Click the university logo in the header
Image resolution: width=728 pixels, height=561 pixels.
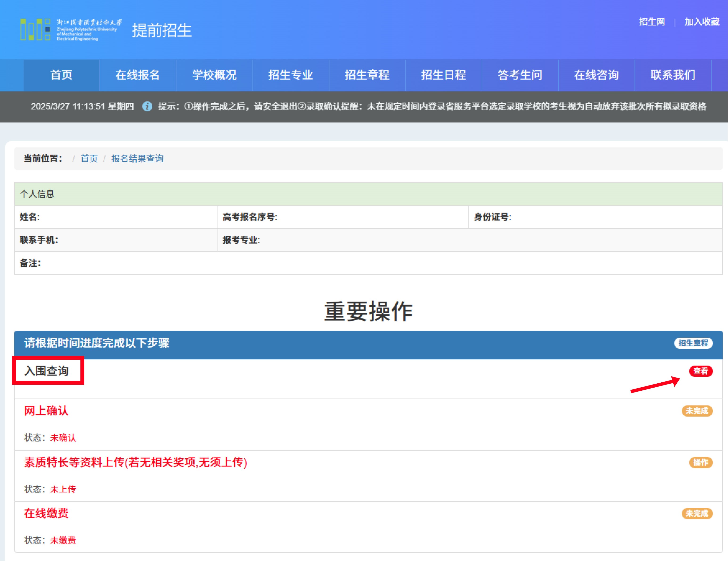tap(71, 30)
